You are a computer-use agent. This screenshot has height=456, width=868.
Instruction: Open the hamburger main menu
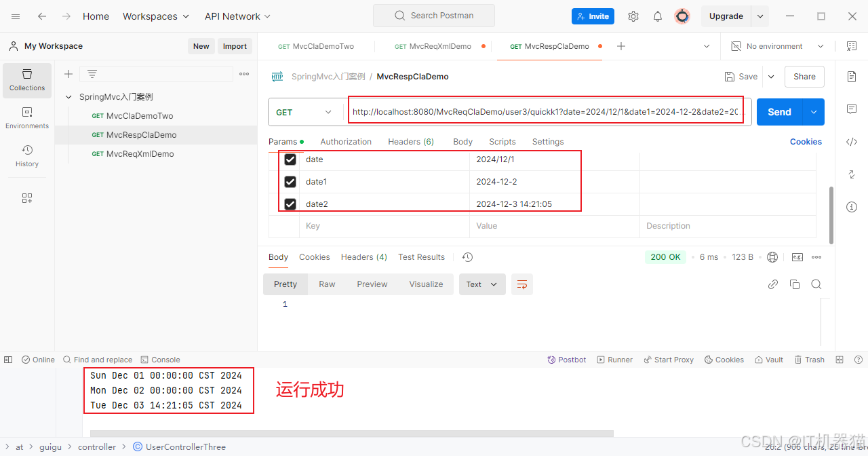(x=16, y=16)
